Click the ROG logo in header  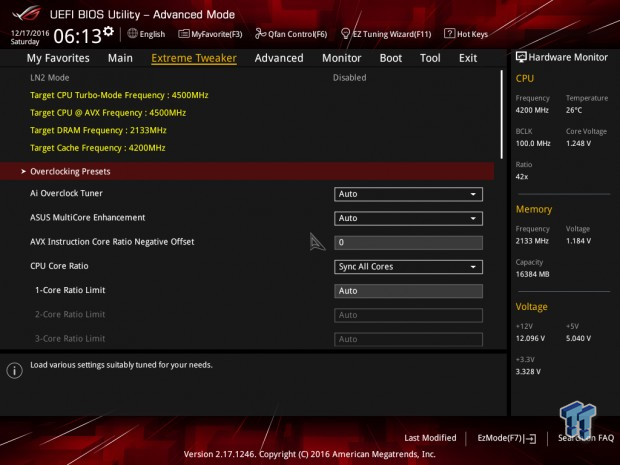click(26, 14)
